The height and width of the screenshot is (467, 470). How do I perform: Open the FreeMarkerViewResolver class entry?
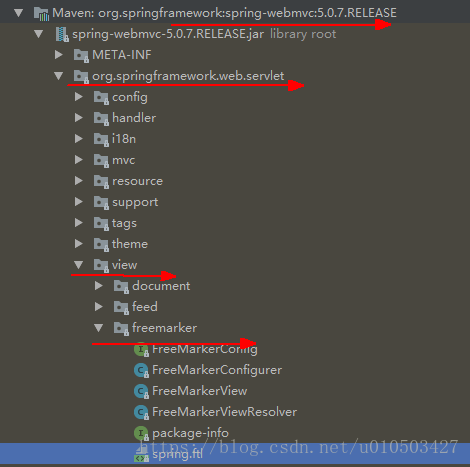[224, 412]
